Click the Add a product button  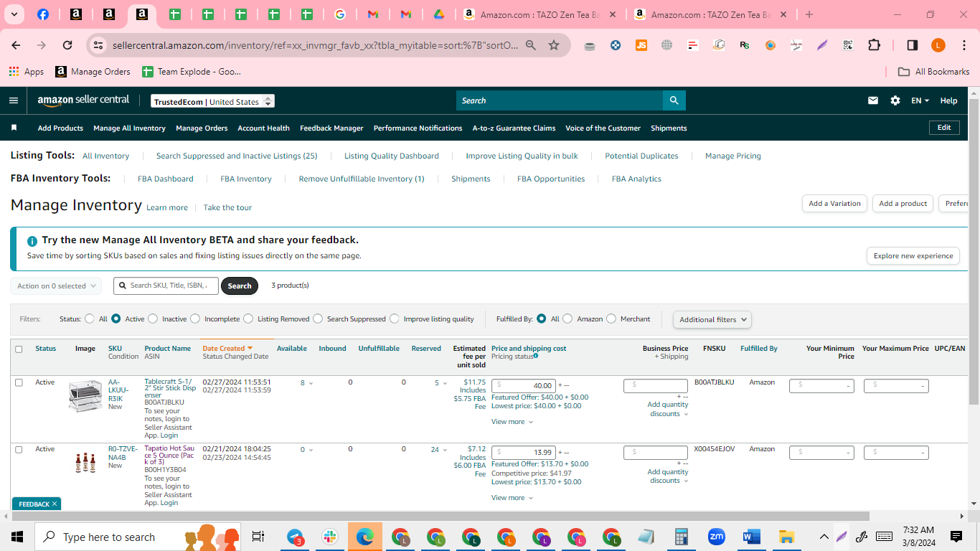903,204
